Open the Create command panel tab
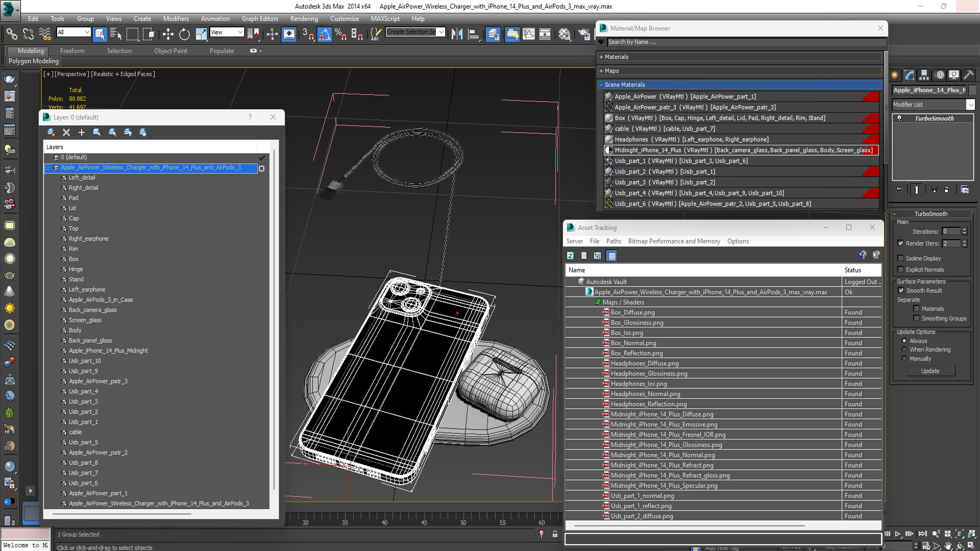980x551 pixels. 895,75
